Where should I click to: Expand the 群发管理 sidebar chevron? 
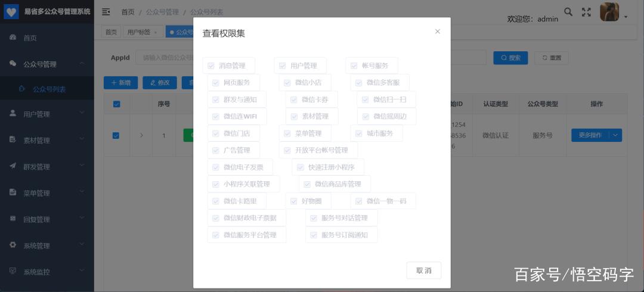click(82, 165)
